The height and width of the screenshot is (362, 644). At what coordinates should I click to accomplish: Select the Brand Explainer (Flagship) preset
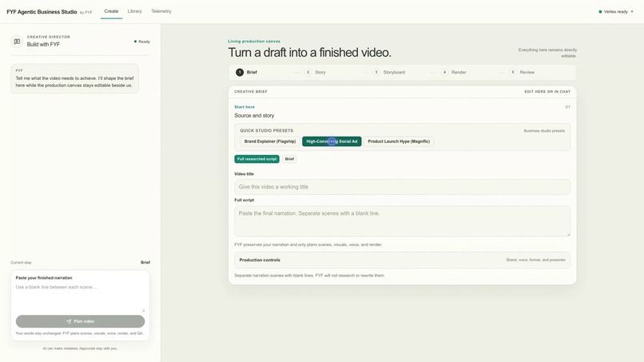[x=270, y=141]
